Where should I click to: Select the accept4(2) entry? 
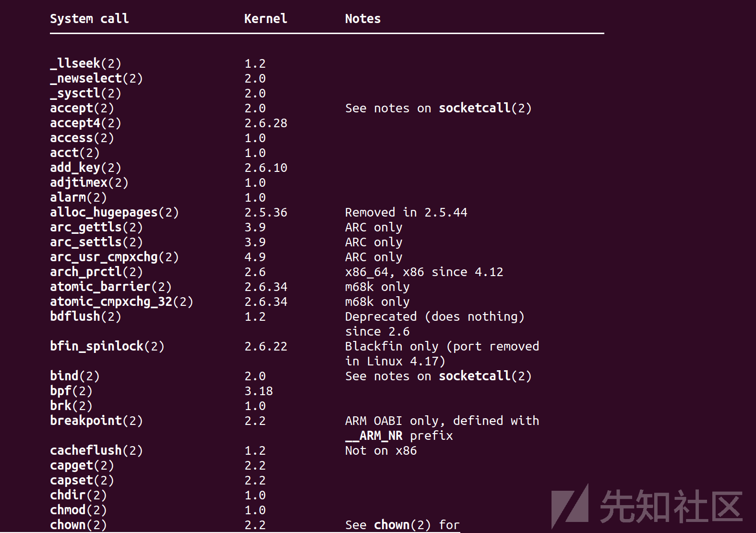click(86, 123)
